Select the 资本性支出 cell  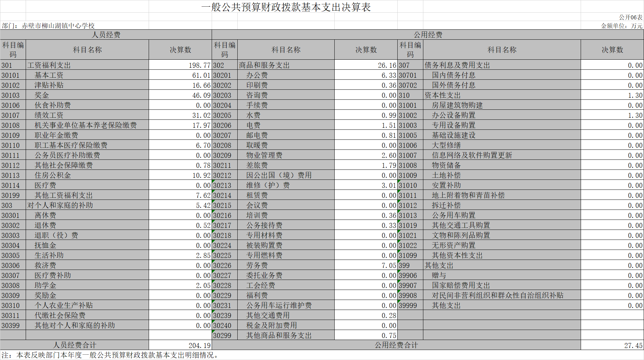click(502, 95)
